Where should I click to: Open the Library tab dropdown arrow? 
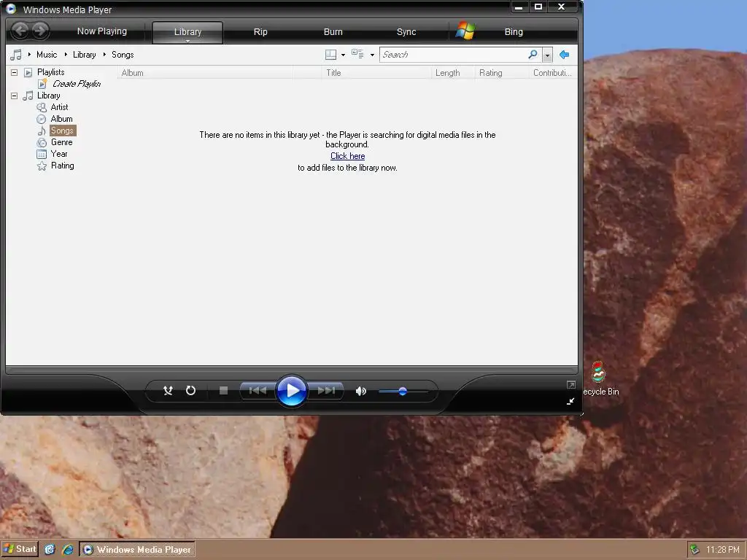coord(187,41)
